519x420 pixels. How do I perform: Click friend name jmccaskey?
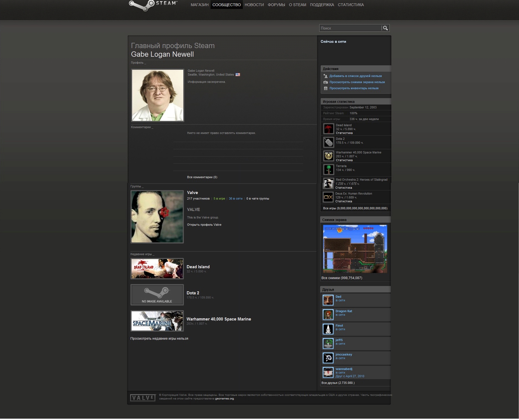343,354
